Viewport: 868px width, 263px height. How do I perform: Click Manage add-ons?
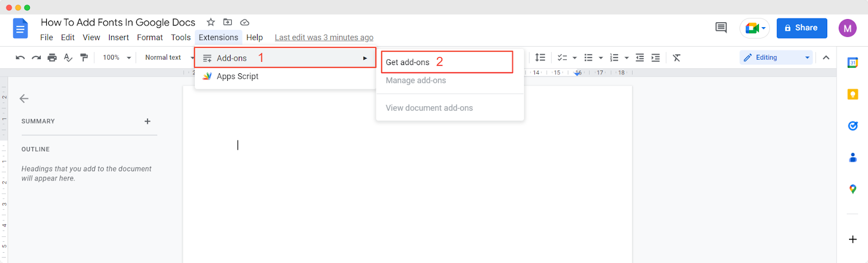(450, 80)
